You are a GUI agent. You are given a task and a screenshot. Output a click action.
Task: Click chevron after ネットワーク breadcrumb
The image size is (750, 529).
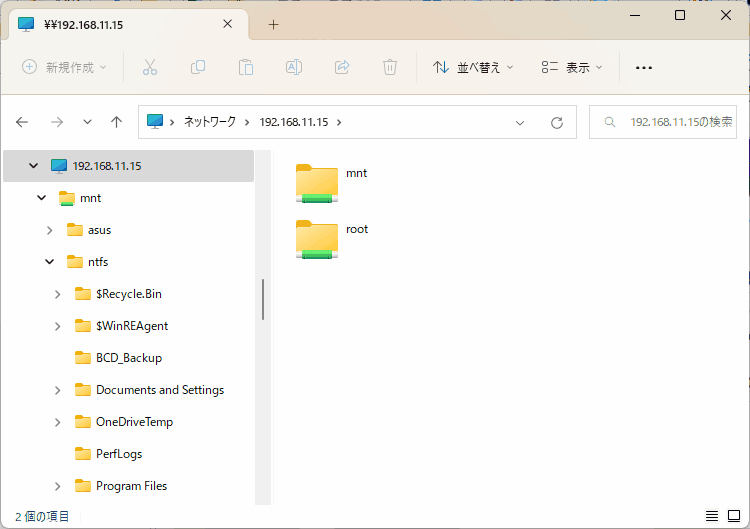[x=247, y=122]
